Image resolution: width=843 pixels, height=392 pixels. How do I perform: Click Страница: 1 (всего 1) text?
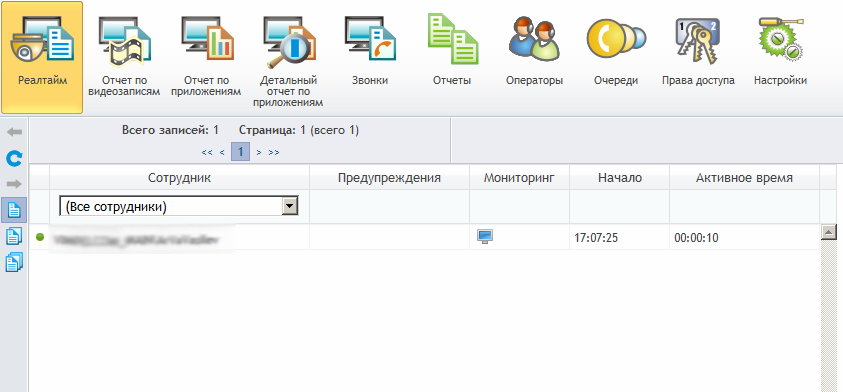(299, 130)
